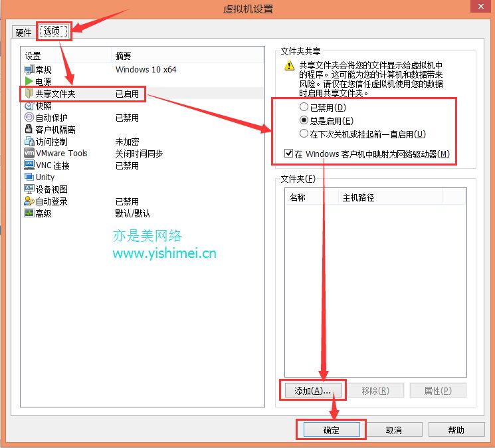Open 帮助 help button
This screenshot has width=495, height=448.
pos(456,429)
